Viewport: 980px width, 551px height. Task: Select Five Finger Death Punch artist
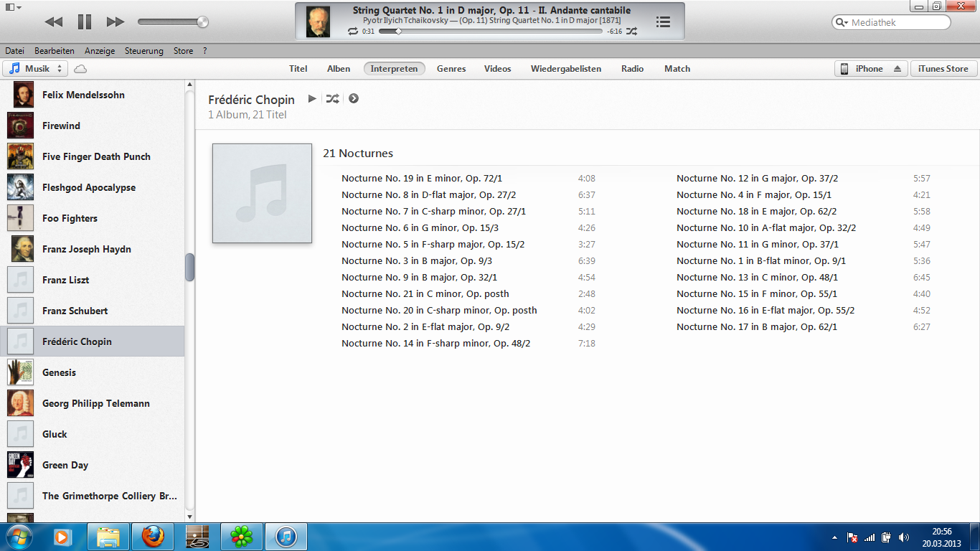[x=92, y=156]
